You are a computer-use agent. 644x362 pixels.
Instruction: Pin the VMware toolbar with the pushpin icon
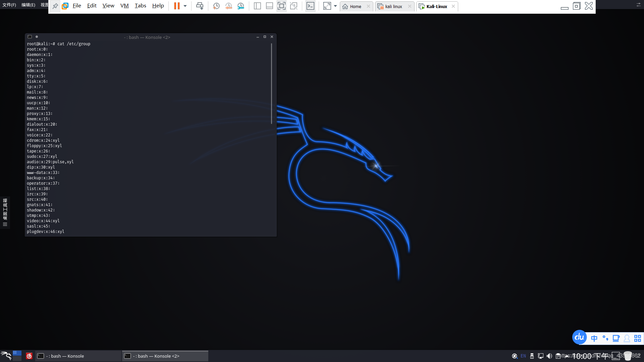point(55,6)
